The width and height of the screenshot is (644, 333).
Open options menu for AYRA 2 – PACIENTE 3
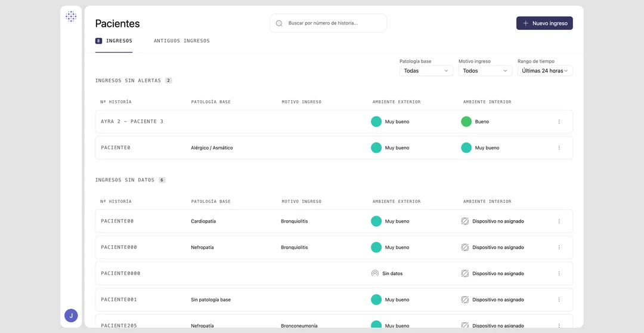click(x=559, y=122)
